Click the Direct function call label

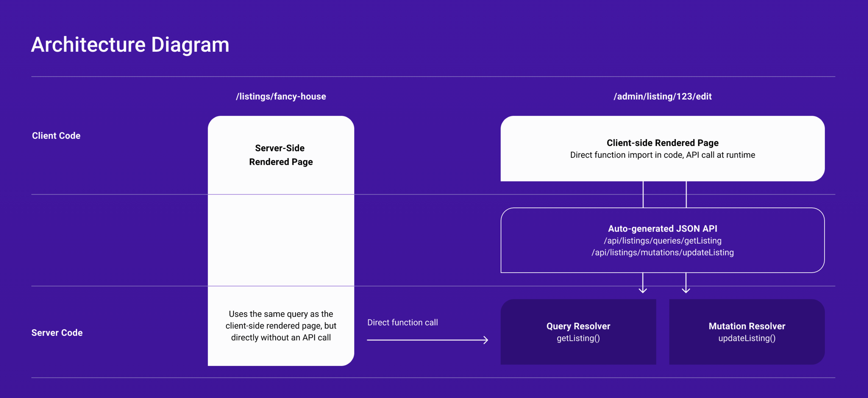tap(402, 323)
